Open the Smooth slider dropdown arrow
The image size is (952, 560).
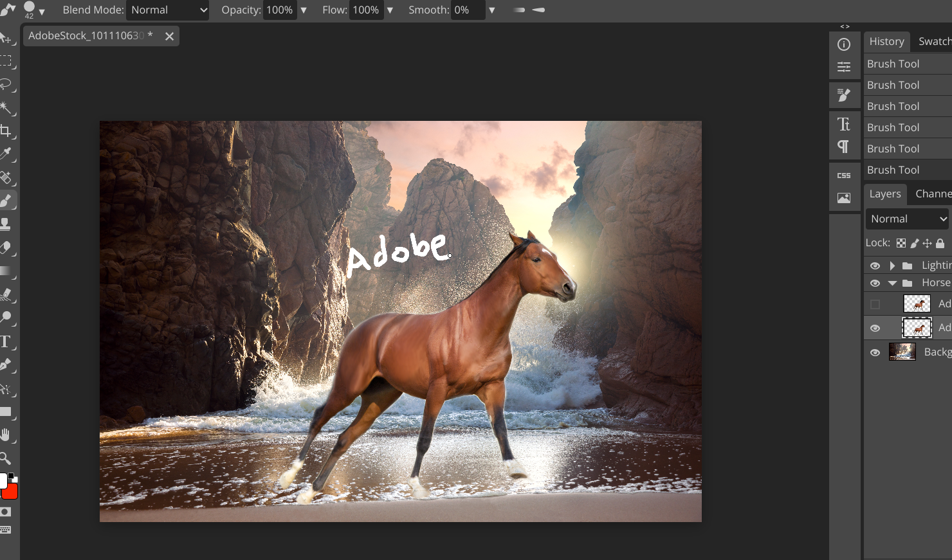coord(492,10)
